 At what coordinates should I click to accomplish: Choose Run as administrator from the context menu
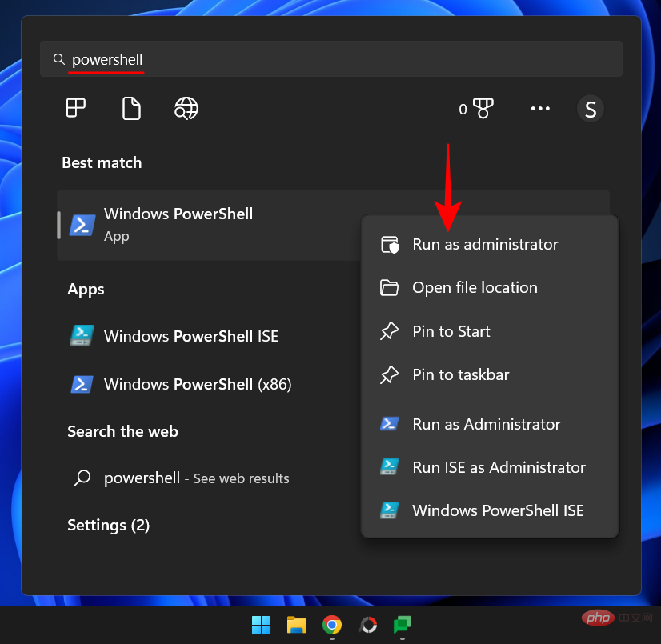(484, 244)
